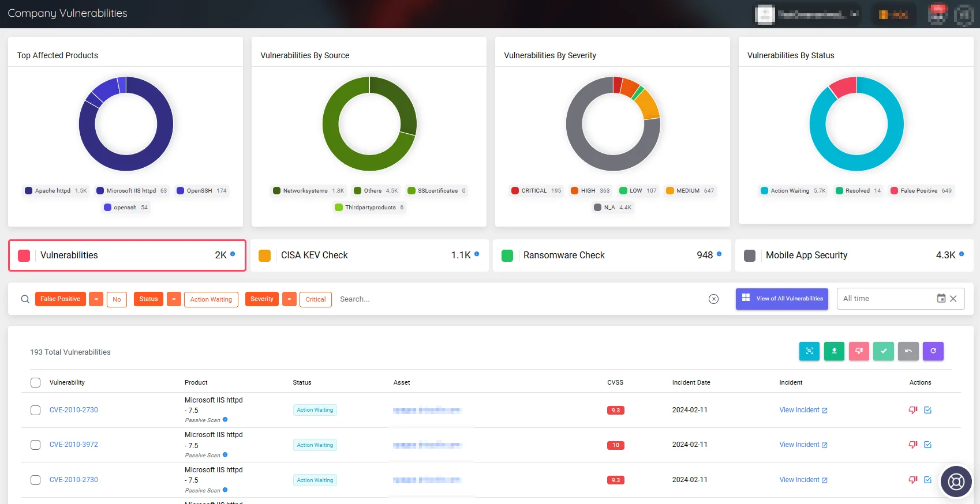Switch to the Mobile App Security tab

pos(854,255)
